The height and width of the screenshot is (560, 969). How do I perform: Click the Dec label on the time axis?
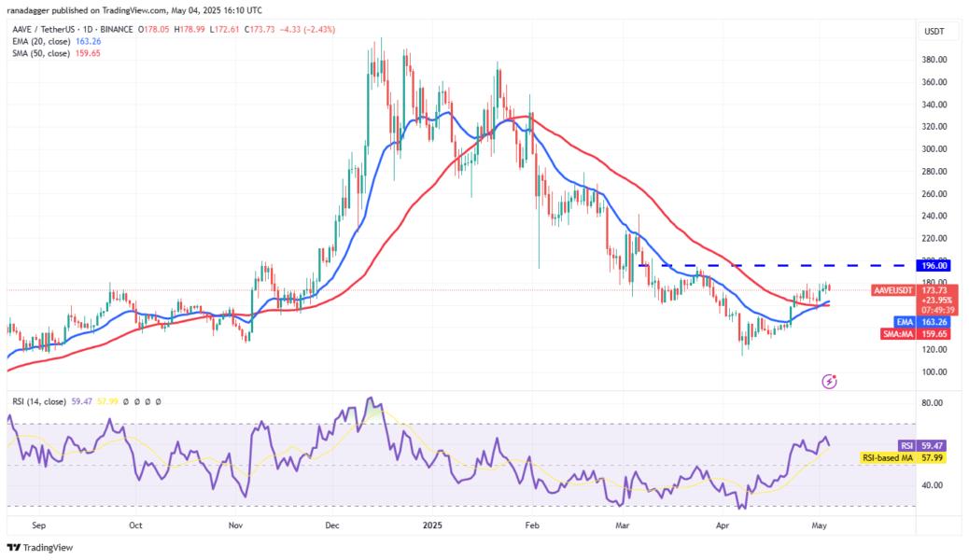[x=331, y=525]
